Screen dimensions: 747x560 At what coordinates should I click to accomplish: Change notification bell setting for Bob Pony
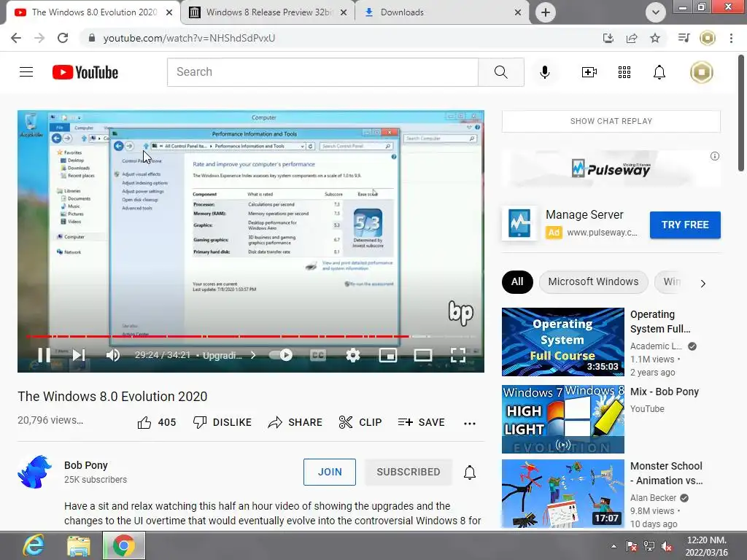pyautogui.click(x=470, y=472)
